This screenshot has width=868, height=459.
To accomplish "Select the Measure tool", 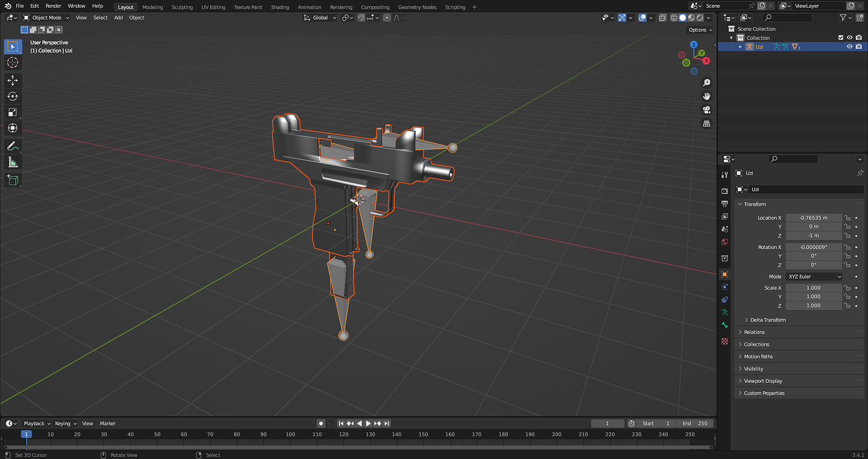I will pyautogui.click(x=13, y=162).
